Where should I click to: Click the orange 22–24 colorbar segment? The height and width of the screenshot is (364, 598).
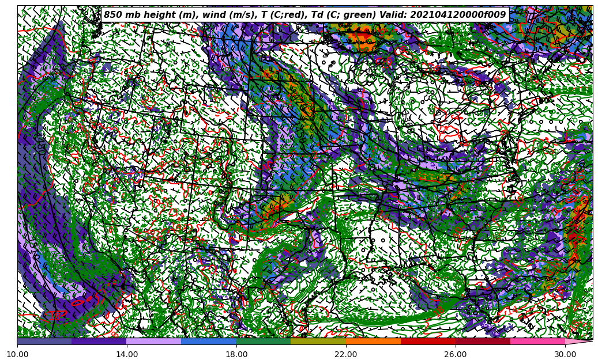click(373, 341)
